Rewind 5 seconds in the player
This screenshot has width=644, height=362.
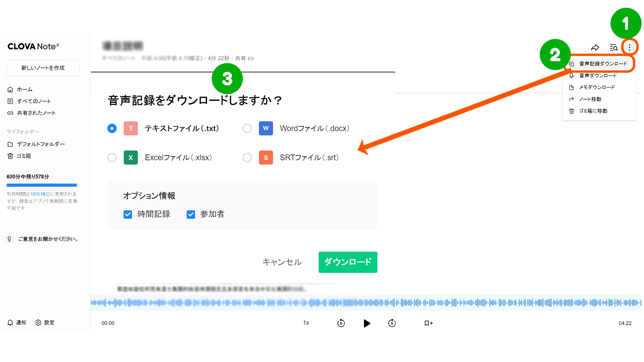tap(341, 323)
